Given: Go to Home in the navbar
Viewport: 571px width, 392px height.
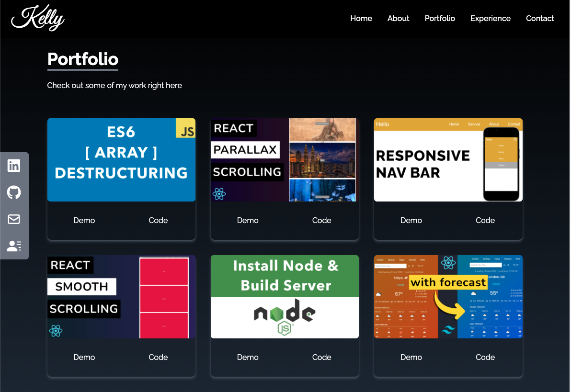Looking at the screenshot, I should coord(361,18).
